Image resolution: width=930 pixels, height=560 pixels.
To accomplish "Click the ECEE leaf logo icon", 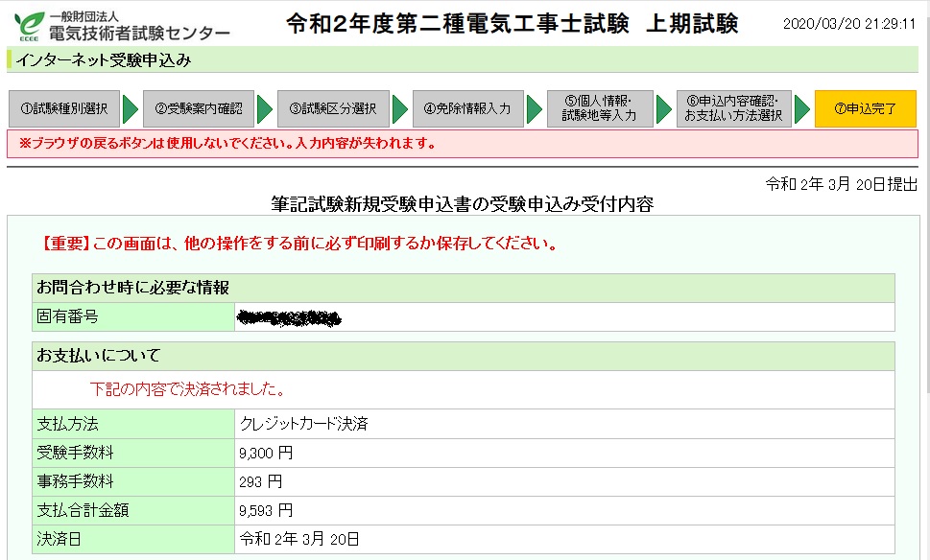I will tap(30, 27).
